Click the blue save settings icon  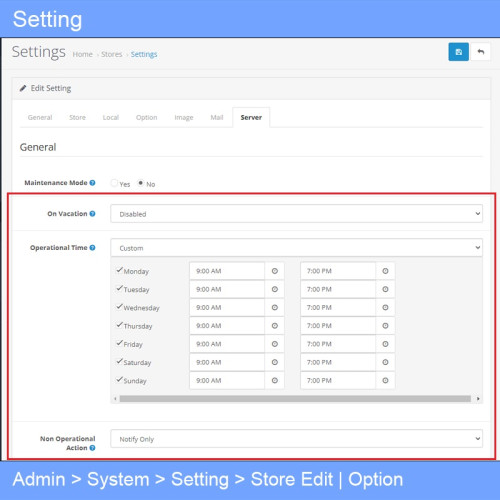pos(458,52)
